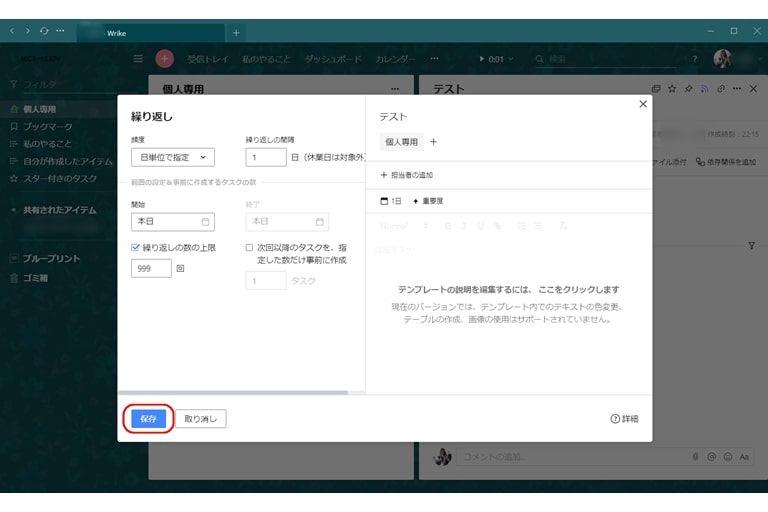Click the 個人専用 folder tag

(401, 142)
